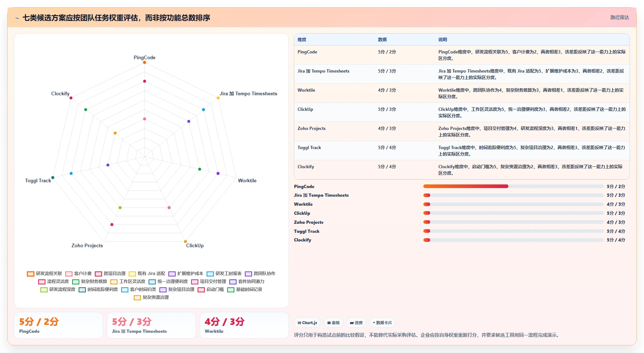Click the red point beside the Clockify radar label
The height and width of the screenshot is (353, 644).
coord(71,98)
